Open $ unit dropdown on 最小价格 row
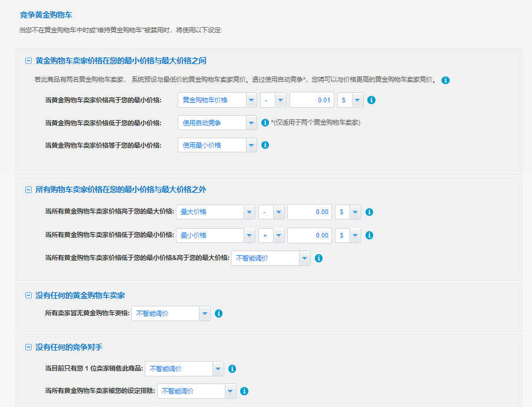Image resolution: width=532 pixels, height=407 pixels. [348, 235]
